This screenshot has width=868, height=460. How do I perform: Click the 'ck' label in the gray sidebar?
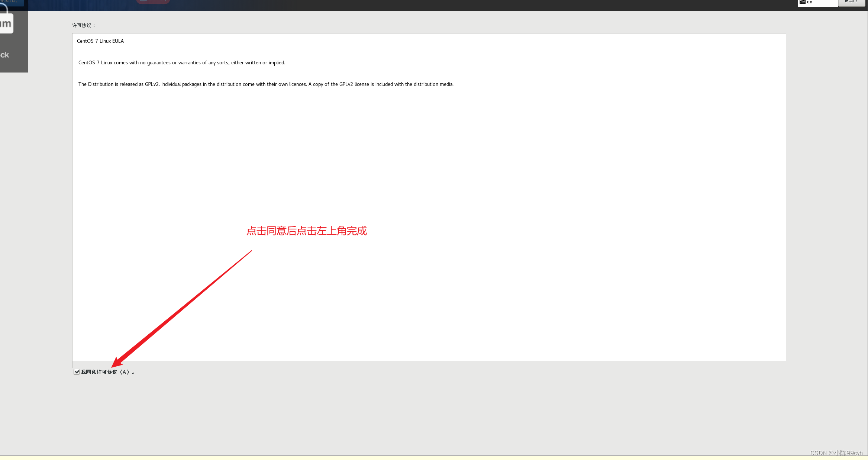[x=5, y=55]
